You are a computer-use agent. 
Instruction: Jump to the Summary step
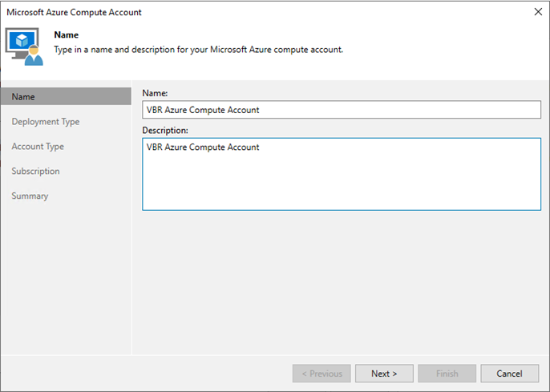coord(30,196)
